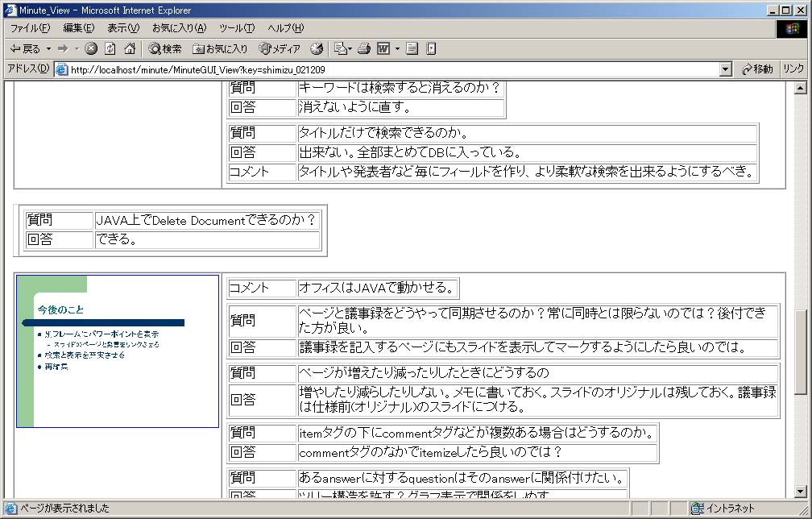Click the 今後のこと slide thumbnail
This screenshot has height=519, width=812.
tap(118, 351)
